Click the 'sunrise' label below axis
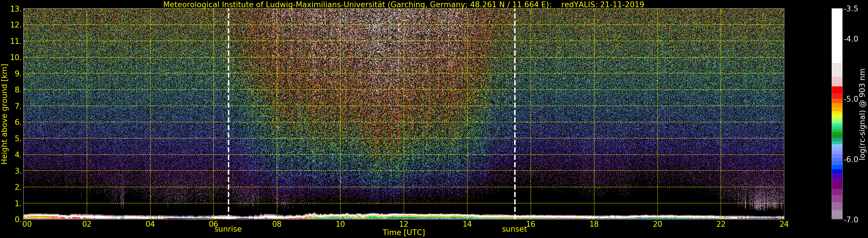The width and height of the screenshot is (868, 238). pos(228,229)
